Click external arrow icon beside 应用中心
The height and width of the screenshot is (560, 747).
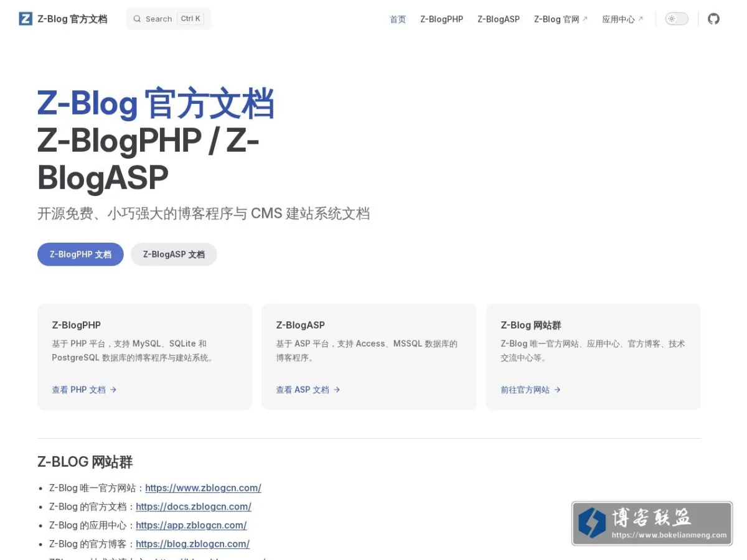coord(641,19)
